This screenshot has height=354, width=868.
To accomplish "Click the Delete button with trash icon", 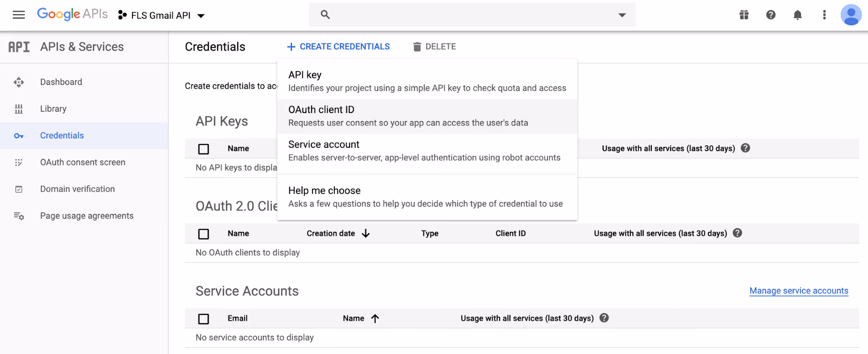I will (x=434, y=46).
